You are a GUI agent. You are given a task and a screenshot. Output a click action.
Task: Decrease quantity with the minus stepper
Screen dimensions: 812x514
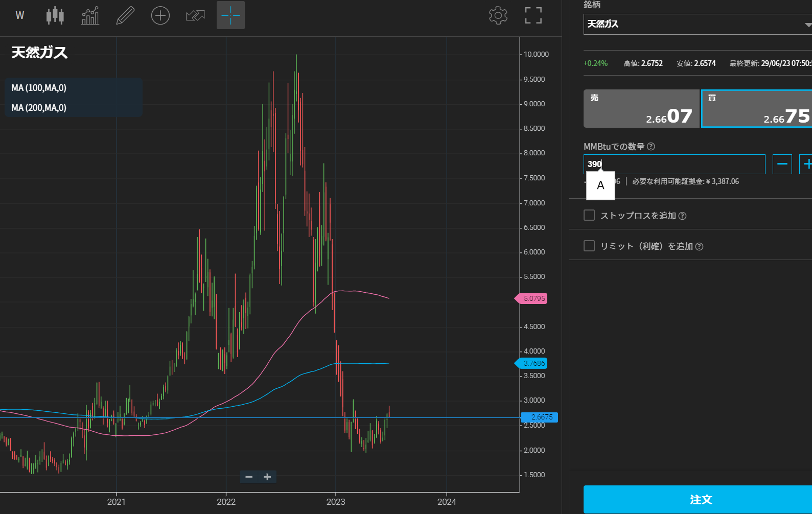(782, 165)
